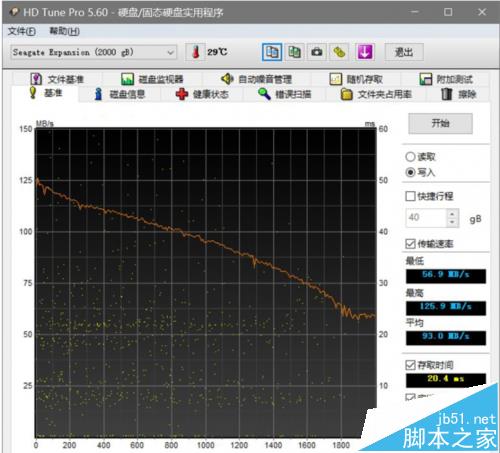Click the 退出 exit button
Screen dimensions: 500x453
click(404, 52)
